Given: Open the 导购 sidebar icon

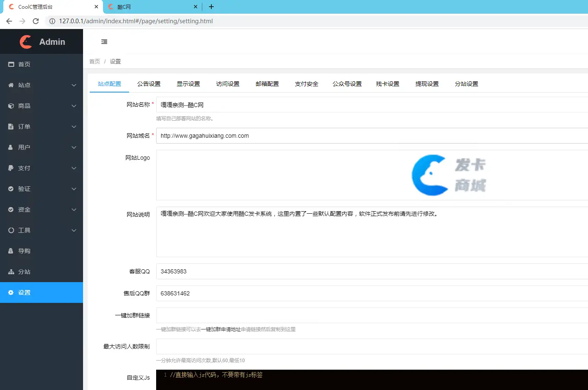Looking at the screenshot, I should point(11,251).
